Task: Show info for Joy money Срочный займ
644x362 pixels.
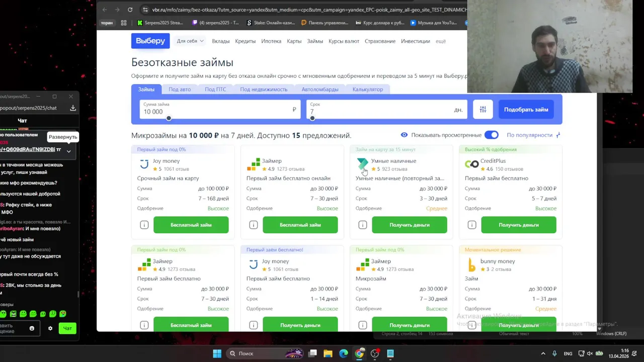Action: [x=144, y=225]
